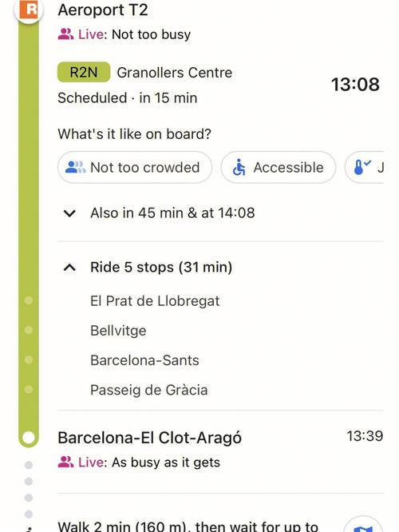
Task: Open Aeroport T2 station details
Action: (x=103, y=10)
